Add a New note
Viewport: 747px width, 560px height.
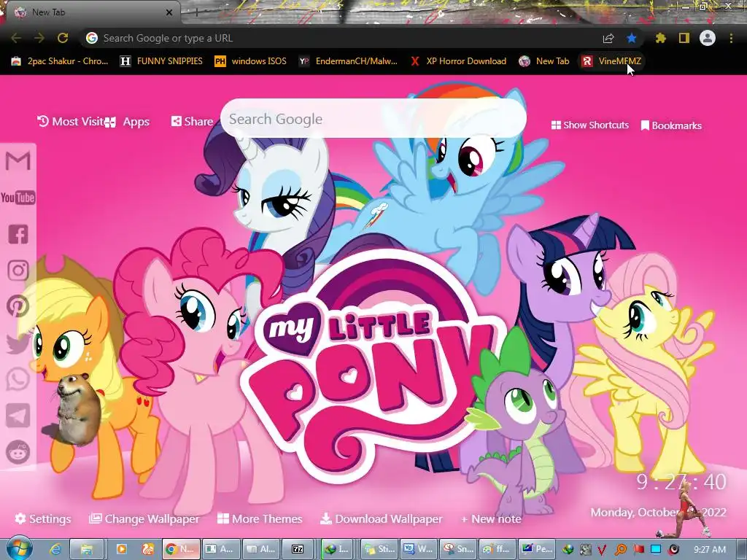[x=491, y=518]
